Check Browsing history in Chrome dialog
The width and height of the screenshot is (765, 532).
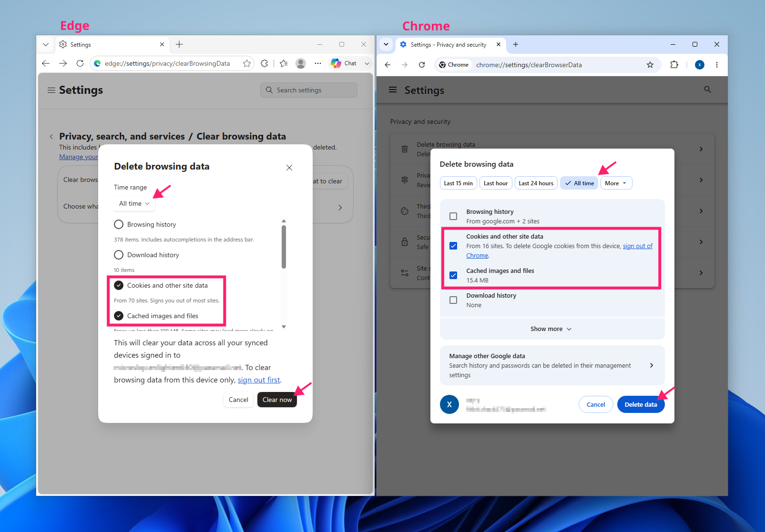pyautogui.click(x=453, y=216)
